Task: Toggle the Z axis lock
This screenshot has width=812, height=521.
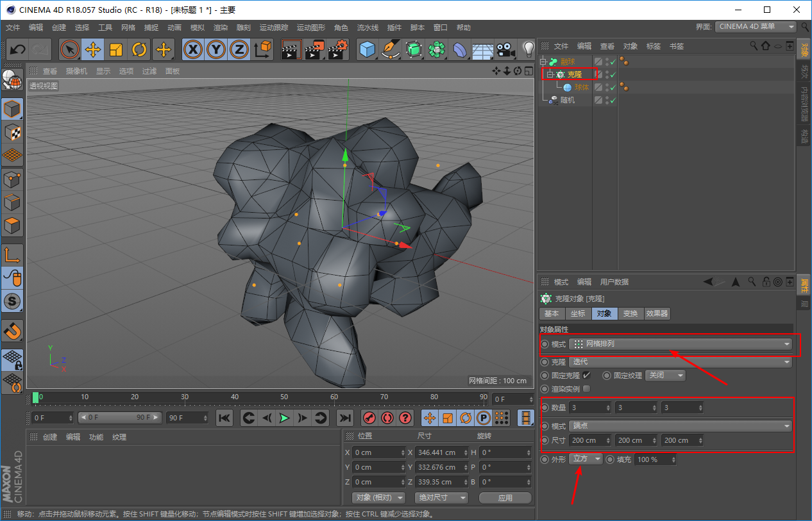Action: point(239,49)
